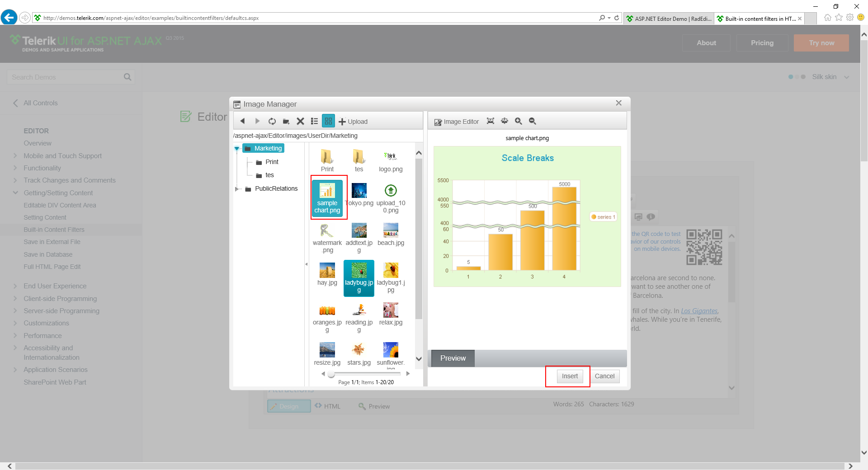This screenshot has width=868, height=470.
Task: Open the Print folder thumbnail
Action: pyautogui.click(x=327, y=160)
